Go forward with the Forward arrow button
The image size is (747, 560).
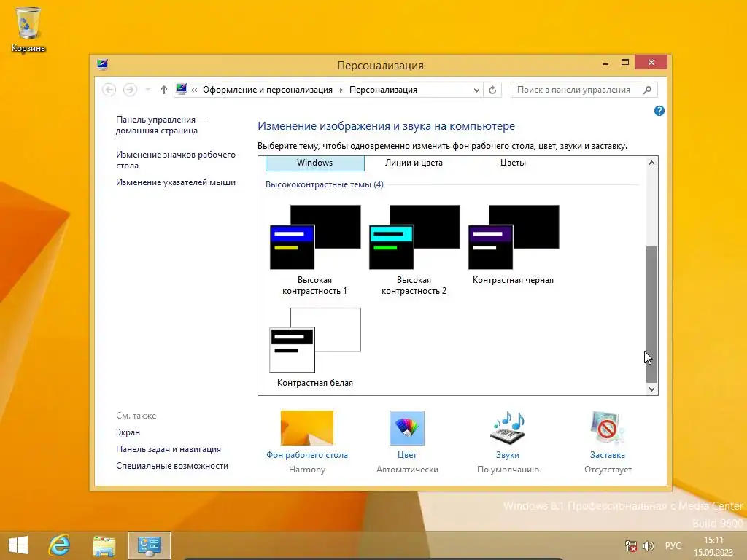point(130,90)
